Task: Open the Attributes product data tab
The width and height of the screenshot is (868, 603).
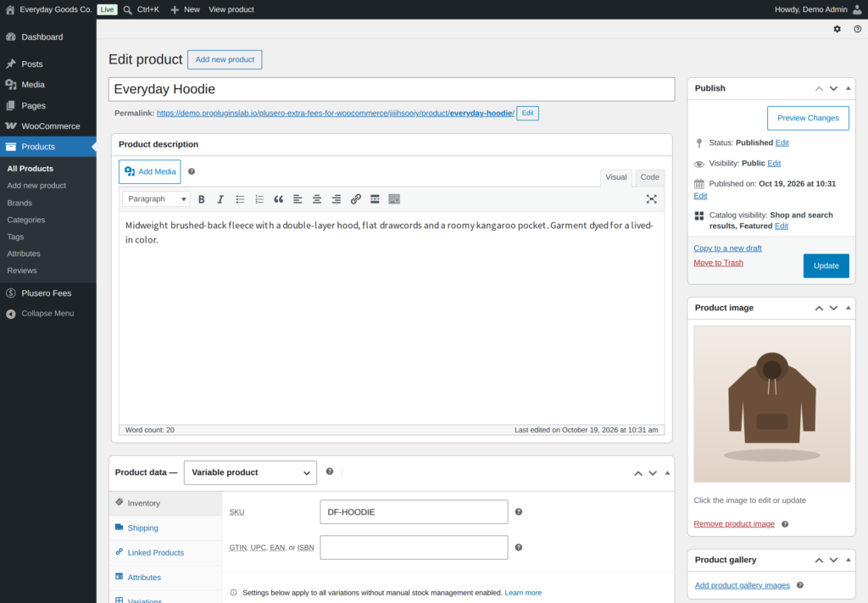Action: pyautogui.click(x=165, y=577)
